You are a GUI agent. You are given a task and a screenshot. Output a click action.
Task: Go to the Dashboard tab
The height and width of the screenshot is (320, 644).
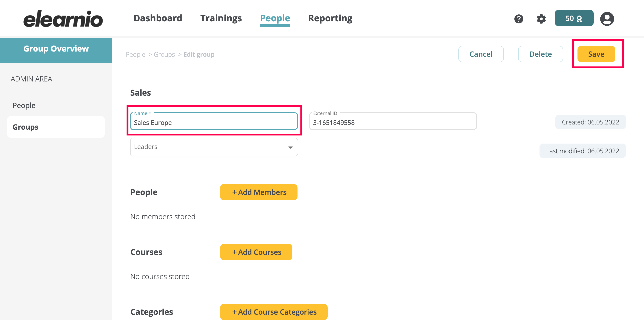(158, 18)
